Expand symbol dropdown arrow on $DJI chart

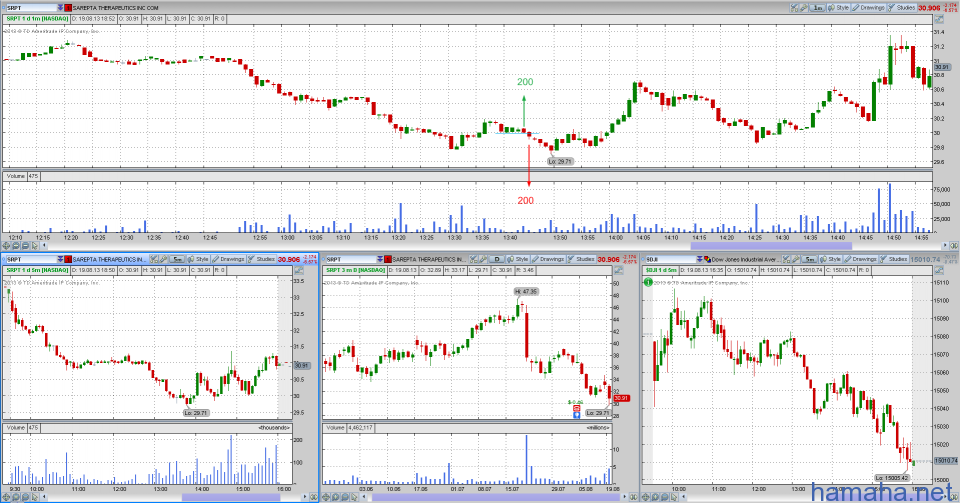pyautogui.click(x=700, y=259)
